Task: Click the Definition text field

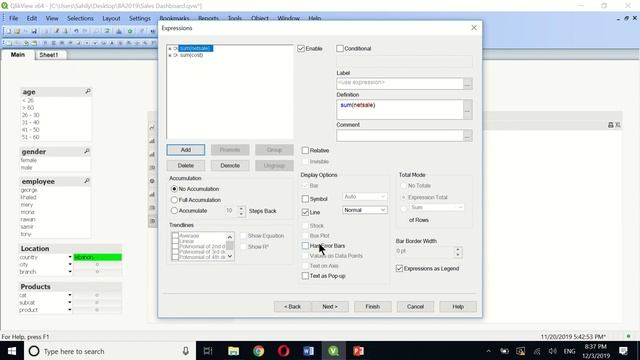Action: click(x=400, y=110)
